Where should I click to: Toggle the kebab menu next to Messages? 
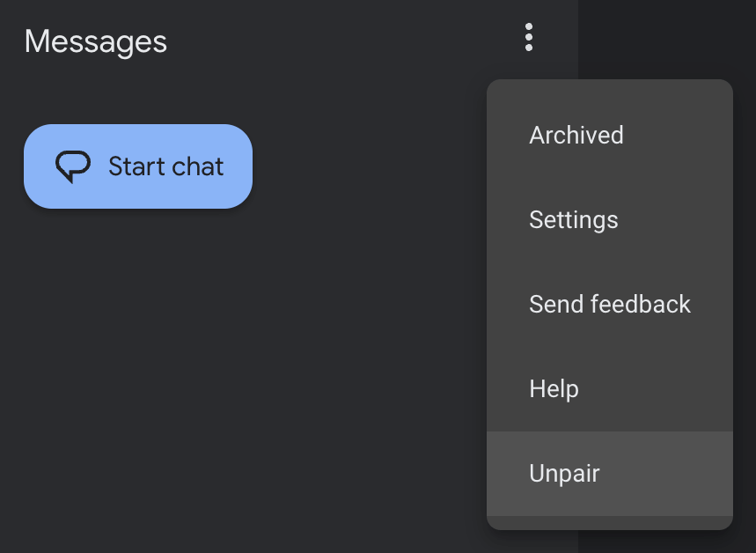[528, 38]
